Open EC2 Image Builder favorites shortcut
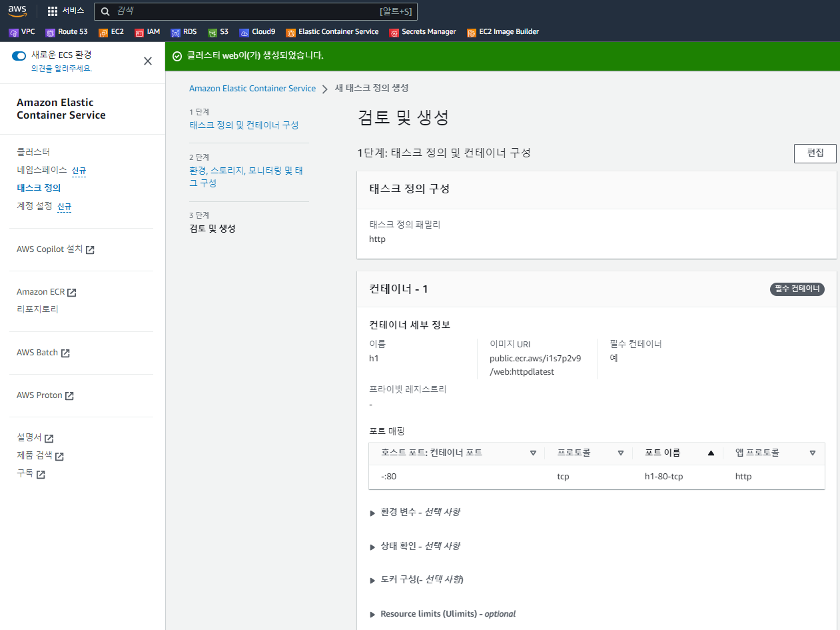Screen dimensions: 840x630 pos(503,32)
